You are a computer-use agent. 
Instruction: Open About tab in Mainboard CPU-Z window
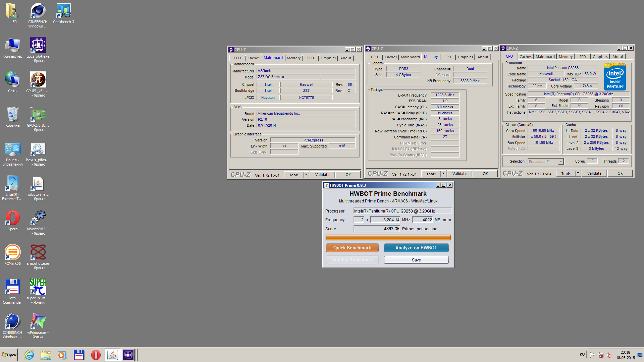click(x=345, y=58)
